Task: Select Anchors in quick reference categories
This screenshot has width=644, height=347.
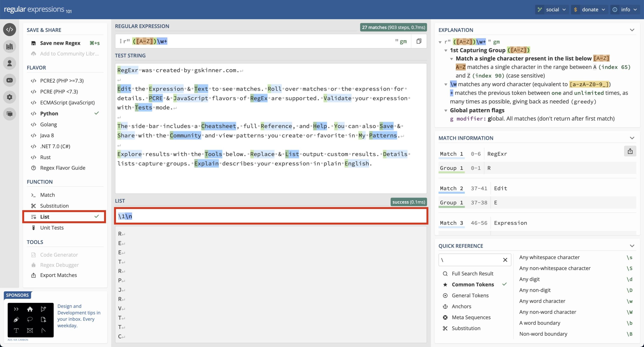Action: click(x=461, y=306)
